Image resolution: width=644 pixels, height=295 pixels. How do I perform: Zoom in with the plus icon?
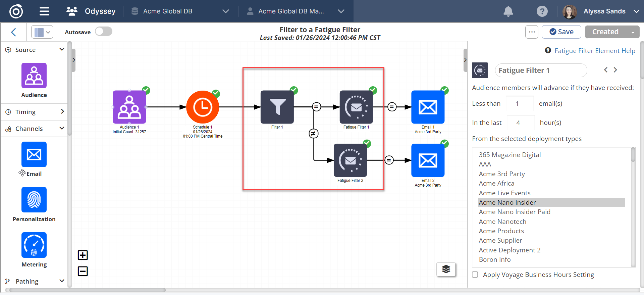coord(83,255)
